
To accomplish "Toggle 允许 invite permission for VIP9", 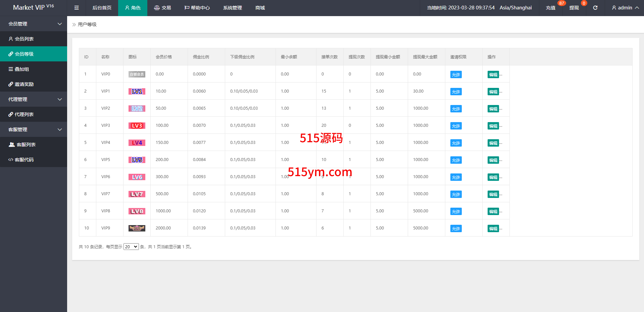I will [456, 228].
